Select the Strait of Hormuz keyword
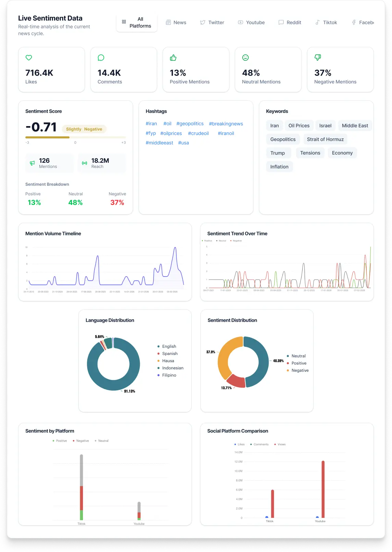 (x=325, y=139)
